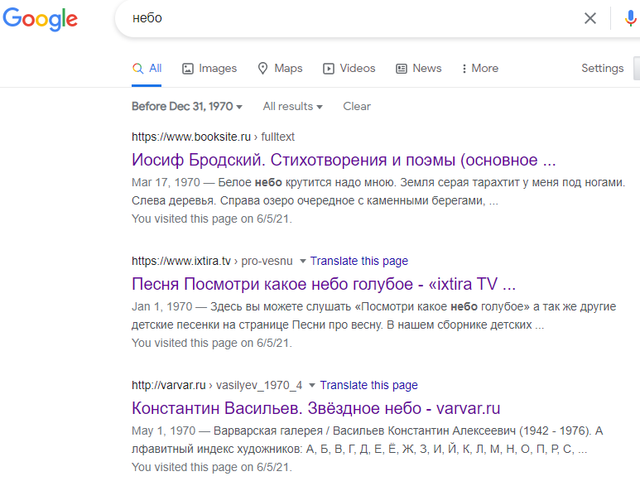The height and width of the screenshot is (481, 640).
Task: Expand the Before Dec 31, 1970 date filter
Action: click(x=187, y=107)
